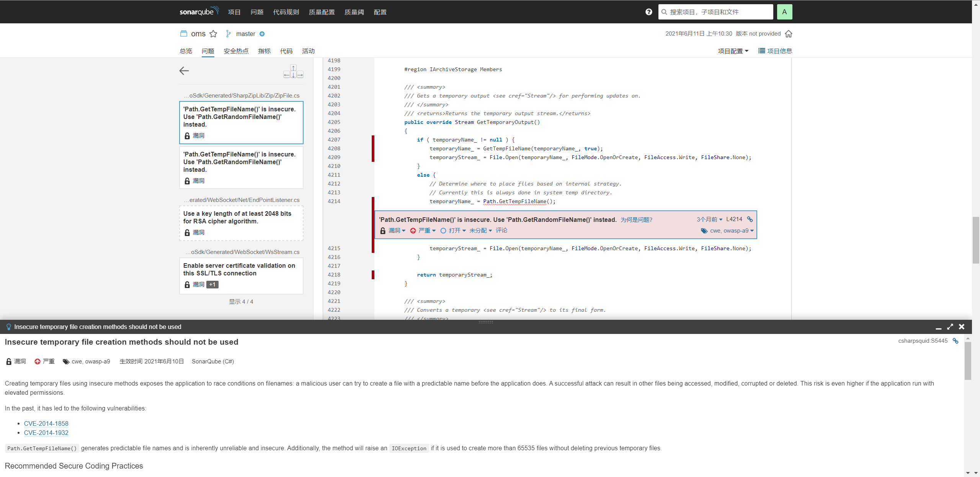Open 项目 in top navigation

click(234, 12)
